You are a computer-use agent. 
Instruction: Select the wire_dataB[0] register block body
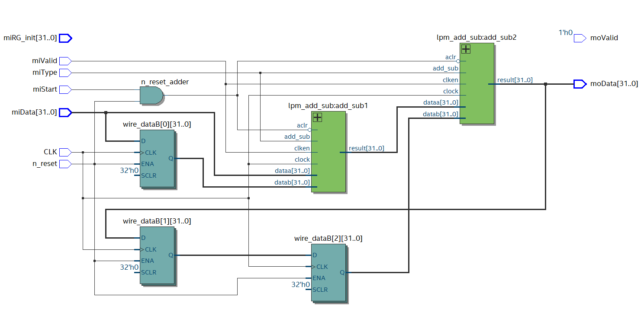click(x=157, y=158)
